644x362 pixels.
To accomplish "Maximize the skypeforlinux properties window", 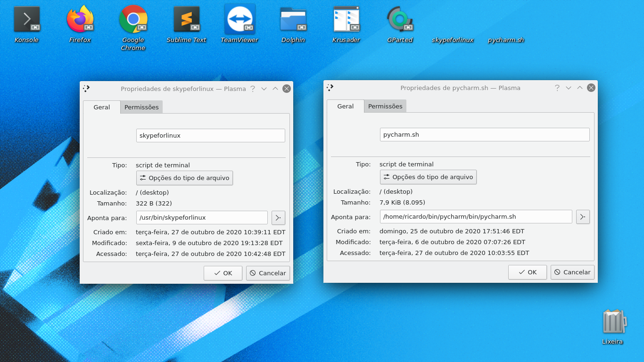I will pyautogui.click(x=275, y=89).
